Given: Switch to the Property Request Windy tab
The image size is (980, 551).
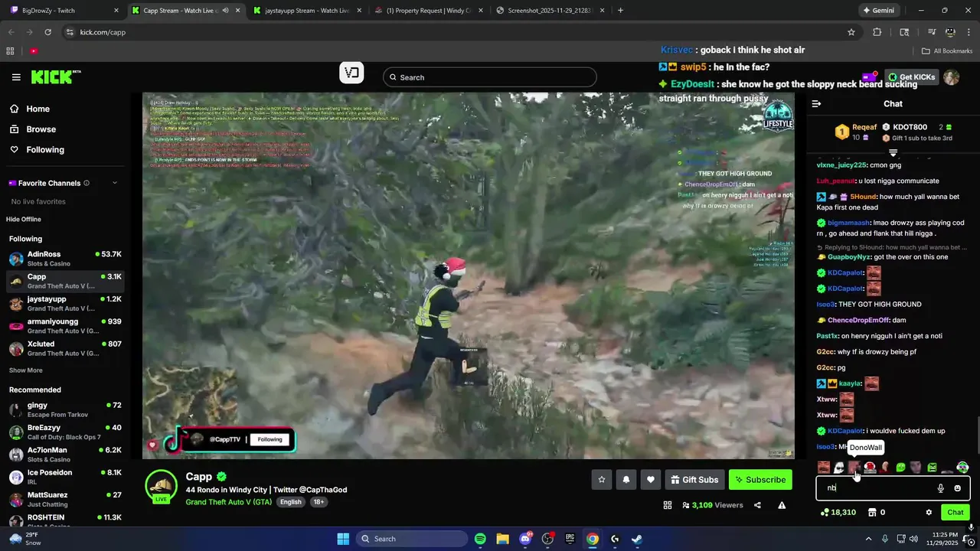Looking at the screenshot, I should [427, 11].
